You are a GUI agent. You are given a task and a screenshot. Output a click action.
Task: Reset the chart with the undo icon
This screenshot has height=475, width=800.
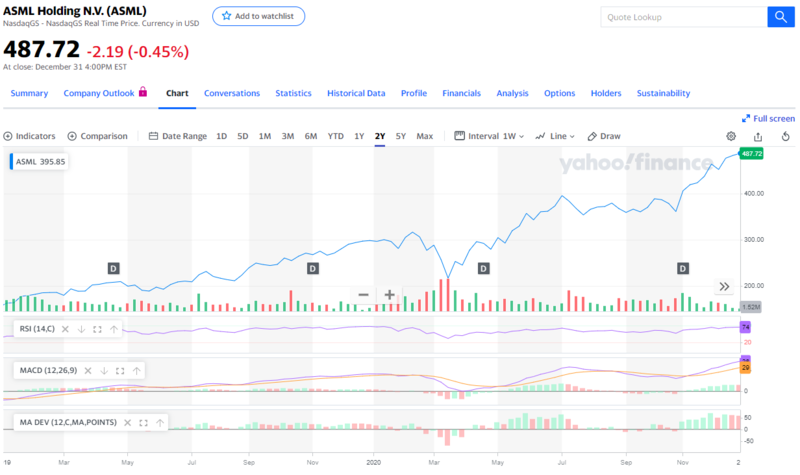pos(785,136)
